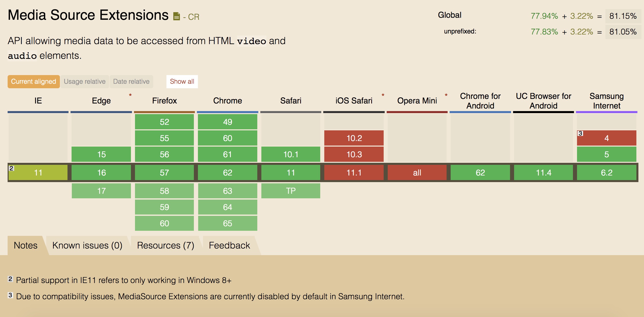Click the 81.15% global usage total

(623, 16)
